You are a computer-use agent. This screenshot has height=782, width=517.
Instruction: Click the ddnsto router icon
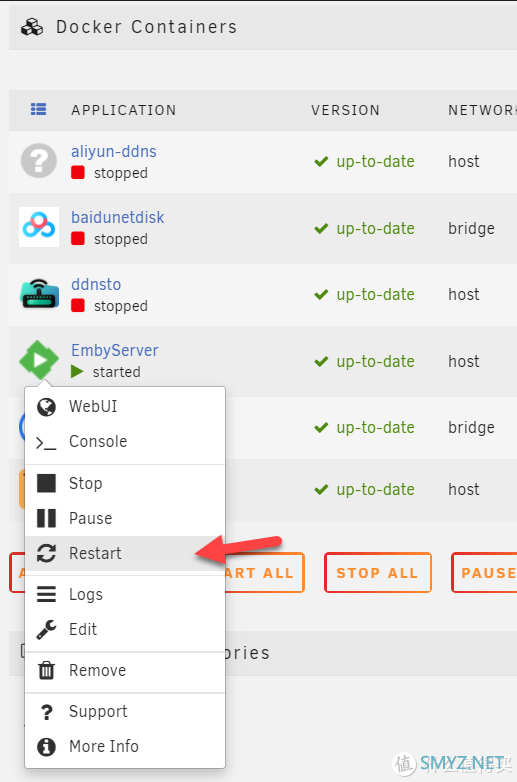tap(39, 294)
